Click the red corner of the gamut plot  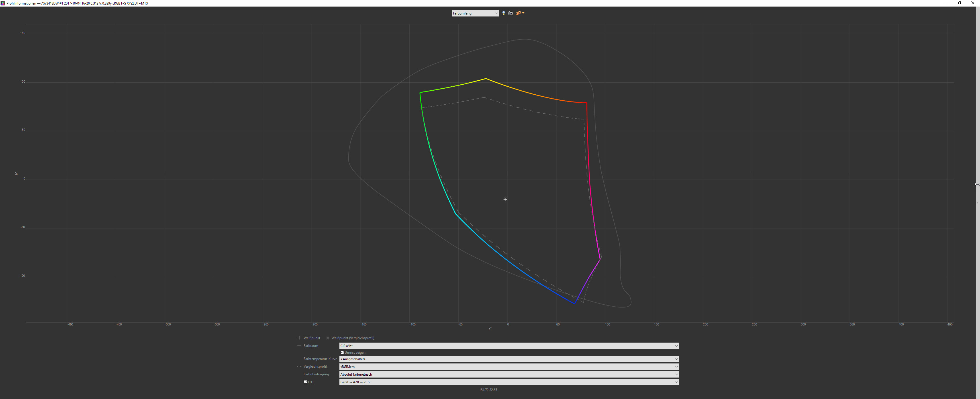coord(586,103)
